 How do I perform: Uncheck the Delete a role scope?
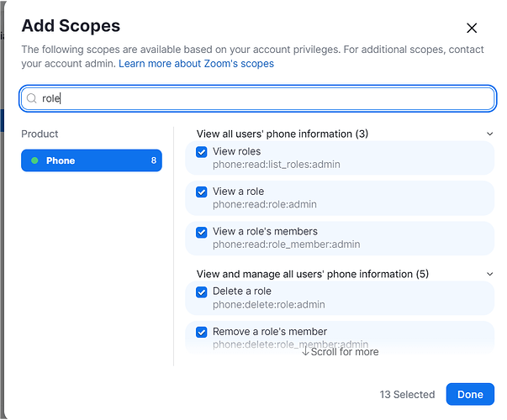[202, 292]
